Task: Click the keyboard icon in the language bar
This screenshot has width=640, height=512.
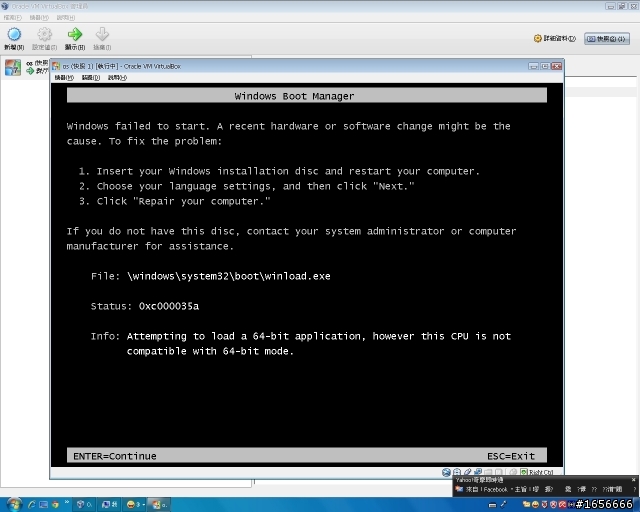Action: 492,505
